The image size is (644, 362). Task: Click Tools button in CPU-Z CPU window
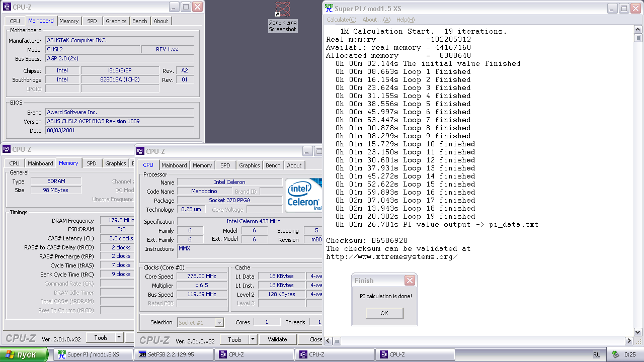pos(234,339)
